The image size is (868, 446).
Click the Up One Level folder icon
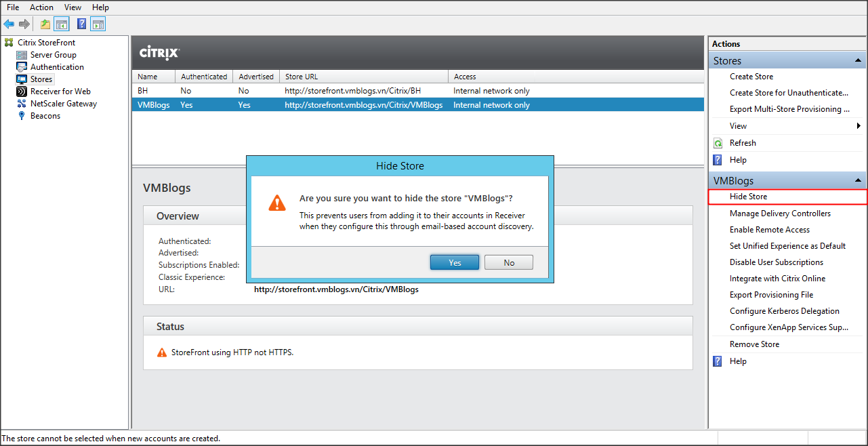point(45,24)
